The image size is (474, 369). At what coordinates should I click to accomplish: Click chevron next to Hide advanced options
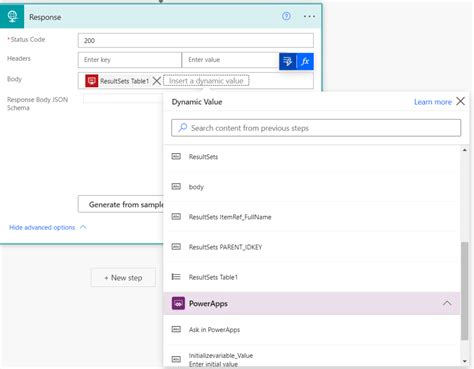click(83, 227)
